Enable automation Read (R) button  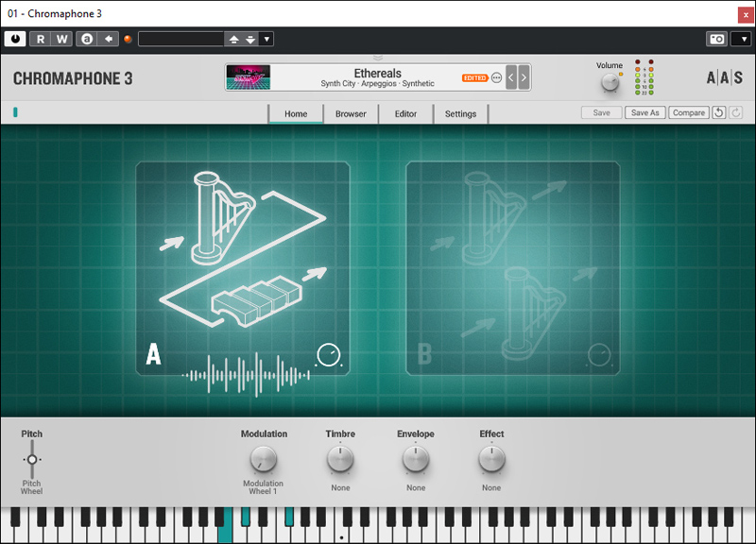(41, 39)
